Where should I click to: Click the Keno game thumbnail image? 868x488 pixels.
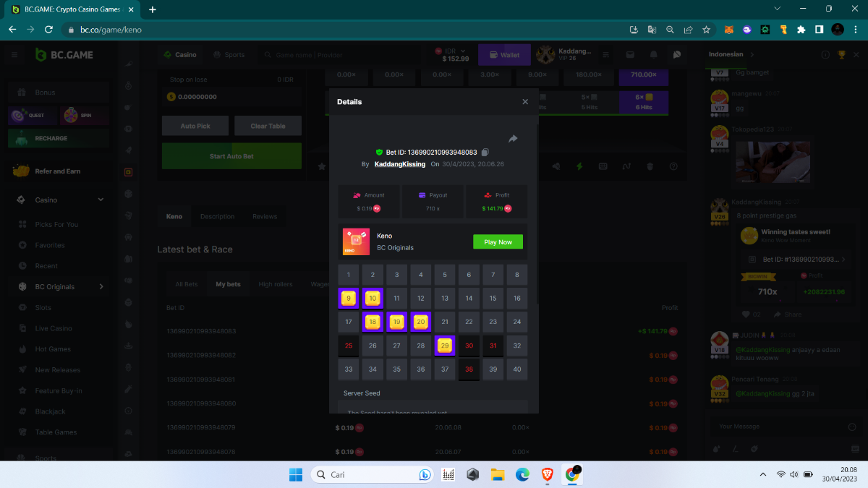point(356,242)
